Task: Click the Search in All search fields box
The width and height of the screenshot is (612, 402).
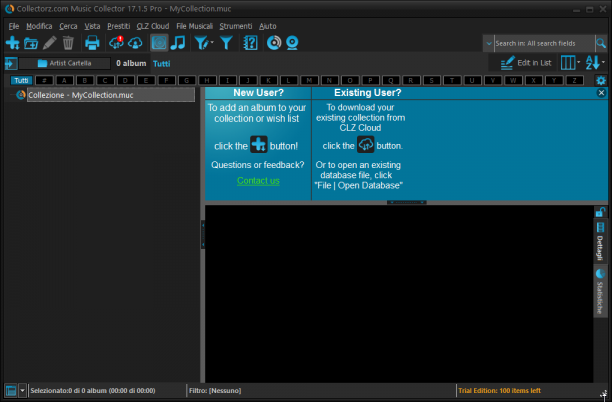Action: pos(544,44)
